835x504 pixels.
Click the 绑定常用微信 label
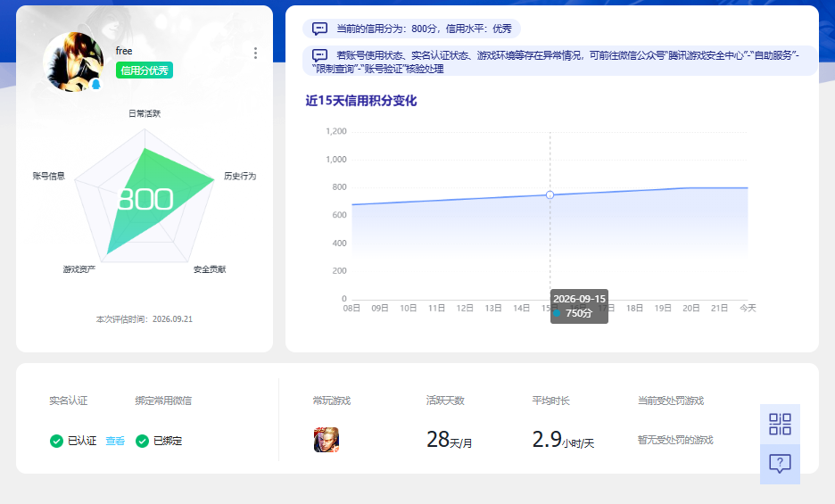163,401
